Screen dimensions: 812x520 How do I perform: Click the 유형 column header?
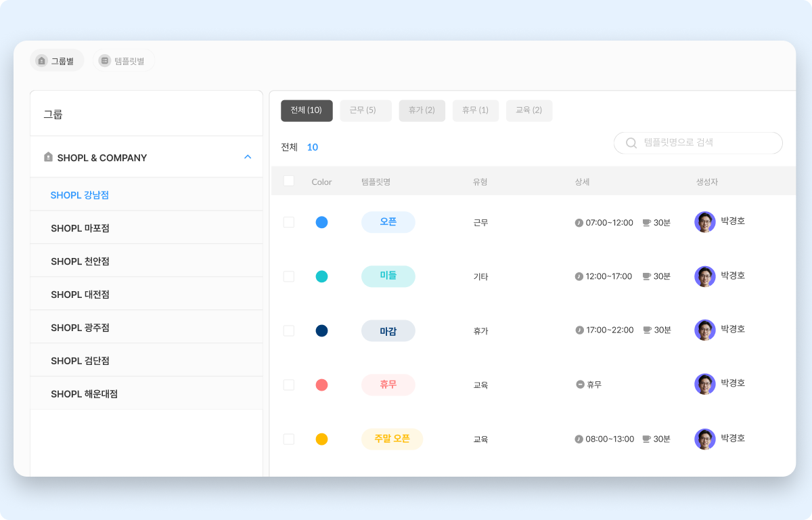click(x=480, y=181)
